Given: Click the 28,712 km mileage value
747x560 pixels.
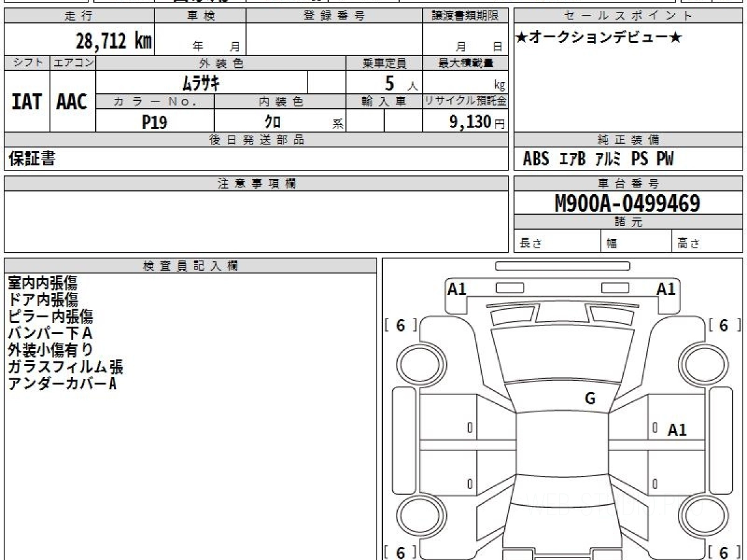Looking at the screenshot, I should [114, 41].
